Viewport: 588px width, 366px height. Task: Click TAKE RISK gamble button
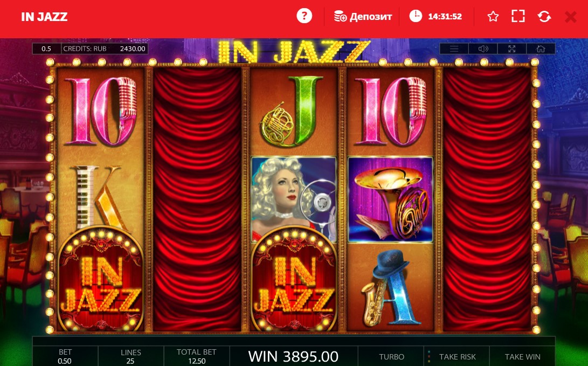[x=457, y=357]
